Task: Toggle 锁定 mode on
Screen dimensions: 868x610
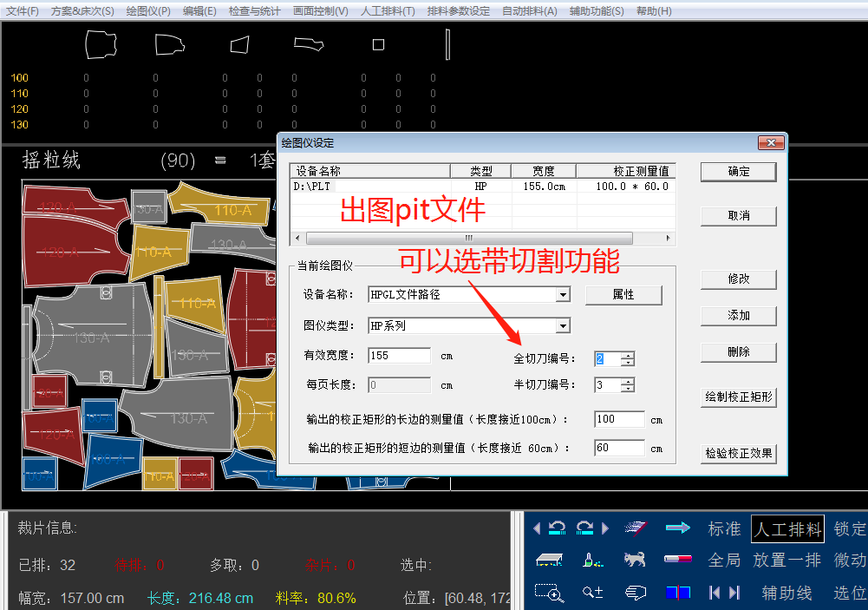Action: click(x=849, y=528)
